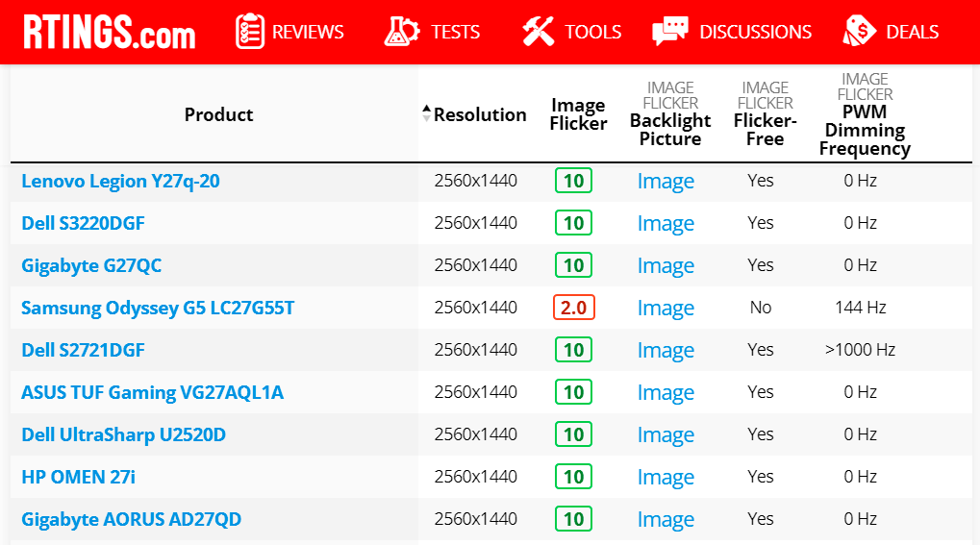View backlight Image for Gigabyte AORUS AD27QD
This screenshot has width=980, height=545.
click(x=666, y=520)
